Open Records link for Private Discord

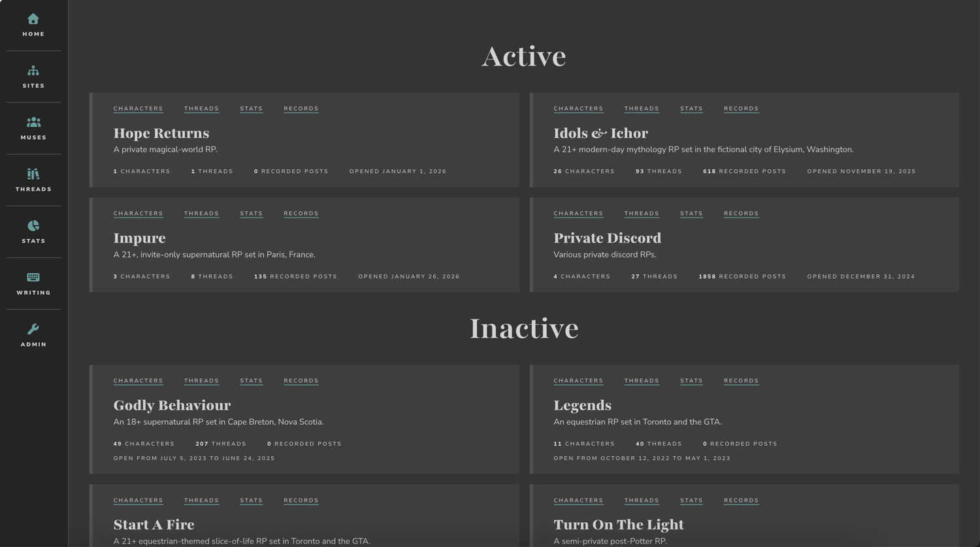741,214
